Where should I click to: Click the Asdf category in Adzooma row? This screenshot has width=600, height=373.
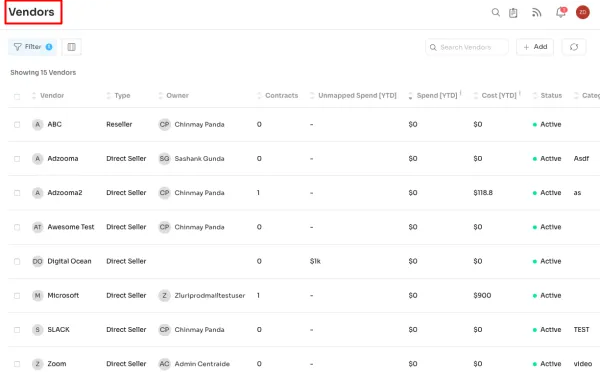coord(581,158)
